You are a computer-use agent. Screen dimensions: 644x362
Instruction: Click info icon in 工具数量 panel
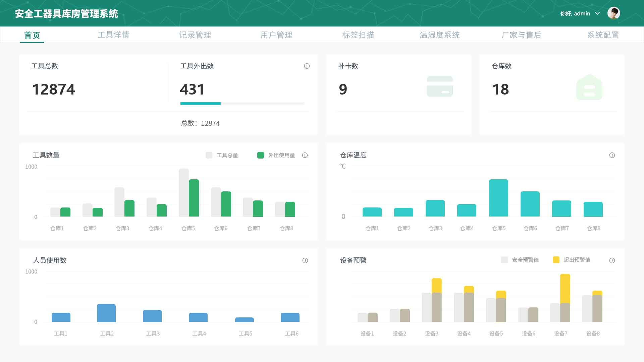point(305,155)
